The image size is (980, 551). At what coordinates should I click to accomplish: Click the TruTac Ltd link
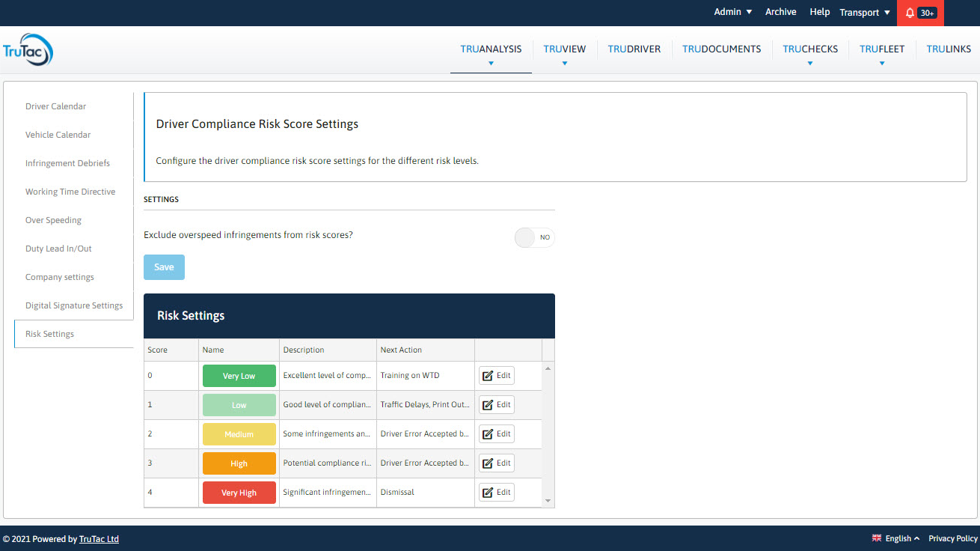[x=99, y=538]
